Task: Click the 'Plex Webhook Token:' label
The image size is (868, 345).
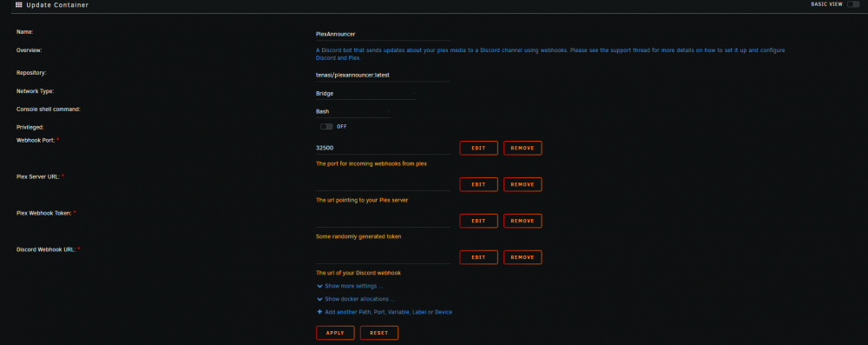Action: pos(44,212)
